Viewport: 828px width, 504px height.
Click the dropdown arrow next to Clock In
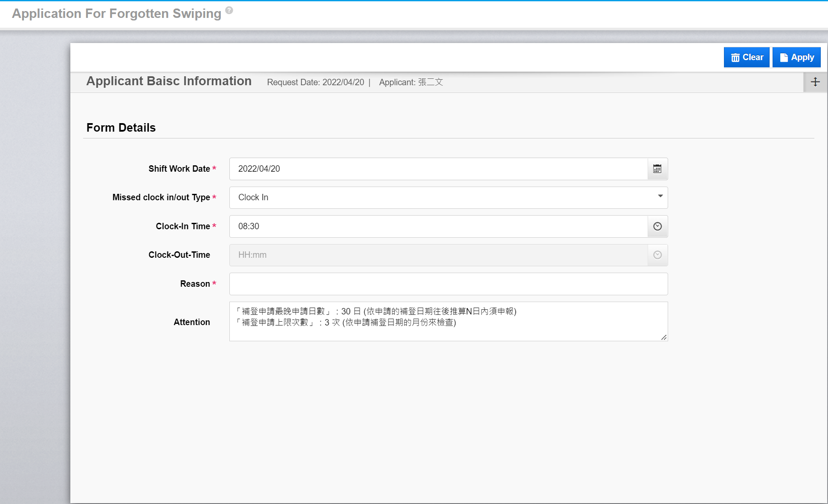point(660,196)
